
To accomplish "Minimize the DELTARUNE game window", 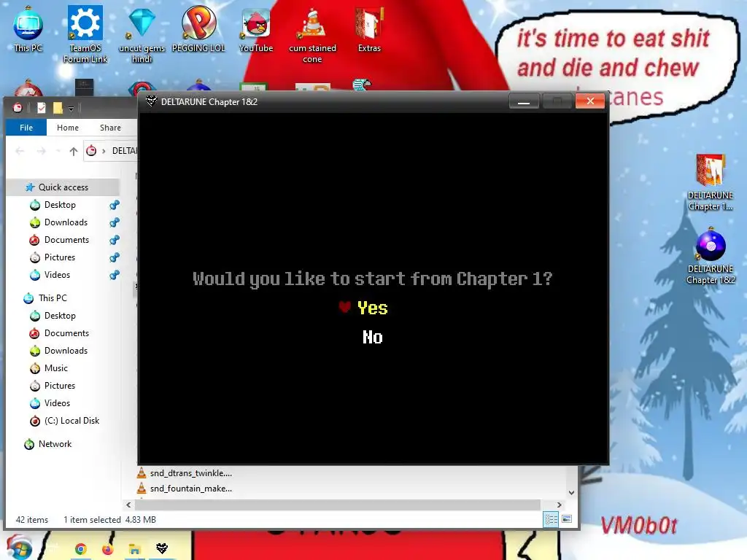I will (x=524, y=101).
